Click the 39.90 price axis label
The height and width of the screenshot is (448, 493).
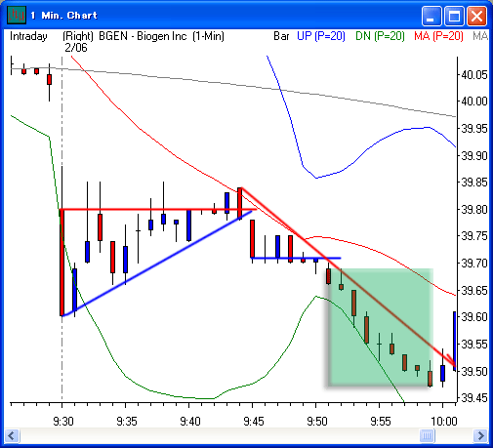(474, 155)
